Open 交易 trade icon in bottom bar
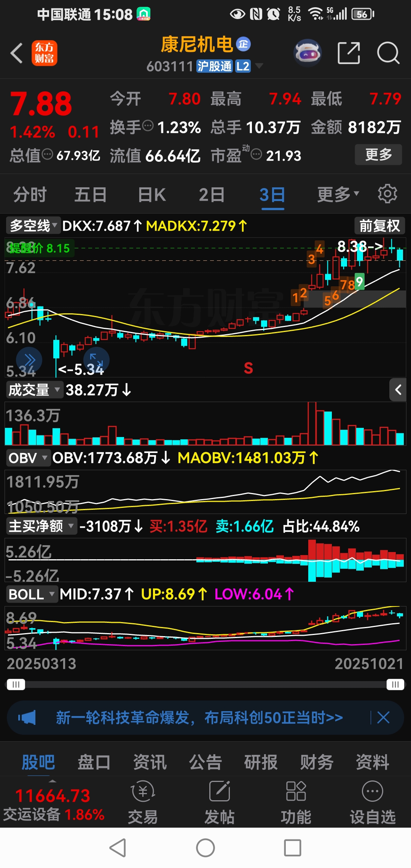The width and height of the screenshot is (411, 868). 143,802
